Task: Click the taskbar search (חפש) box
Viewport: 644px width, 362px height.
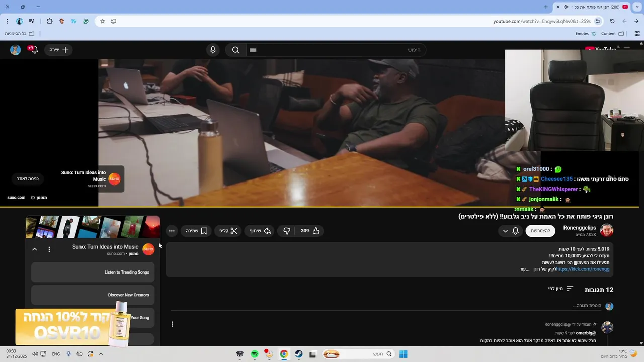Action: point(358,354)
